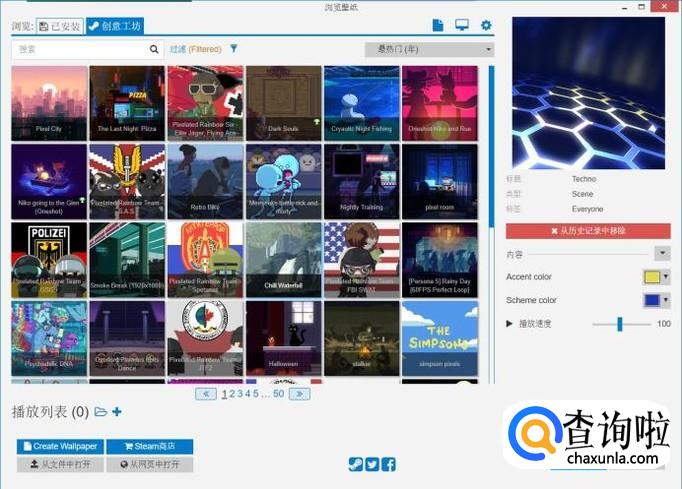Screen dimensions: 682x489
Task: Open the Accent color dropdown arrow
Action: 665,277
